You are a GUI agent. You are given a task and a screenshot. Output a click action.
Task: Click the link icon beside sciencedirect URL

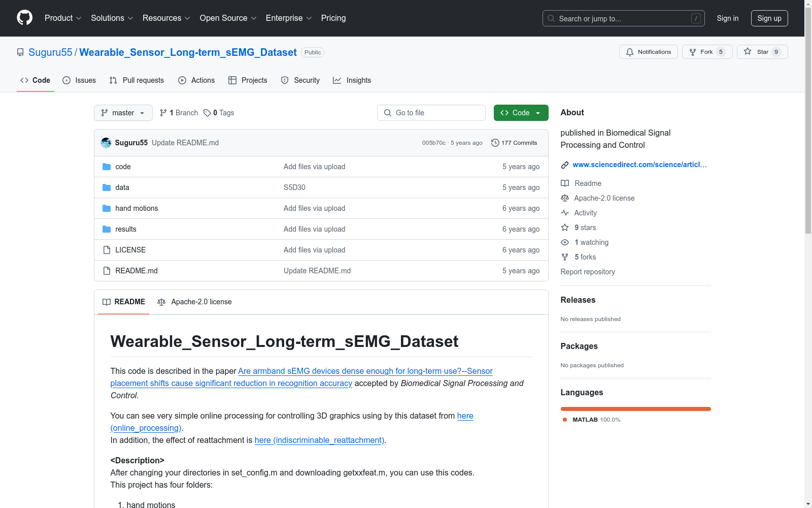(x=565, y=165)
